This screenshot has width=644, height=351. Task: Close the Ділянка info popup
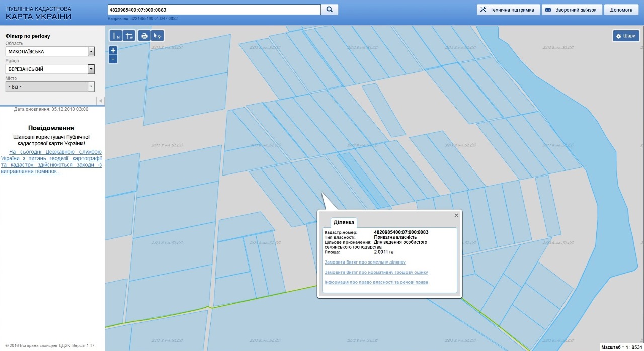(x=456, y=215)
